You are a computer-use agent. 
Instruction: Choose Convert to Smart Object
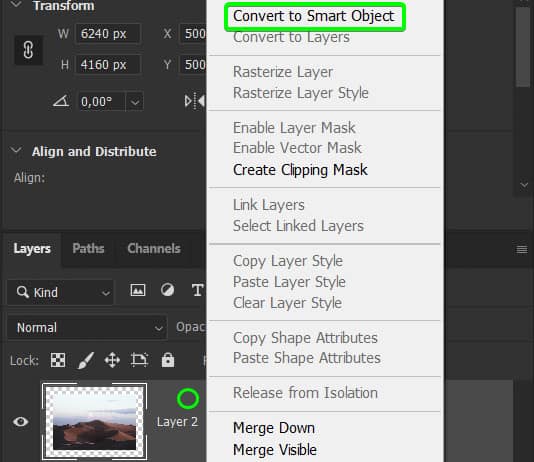[x=314, y=16]
